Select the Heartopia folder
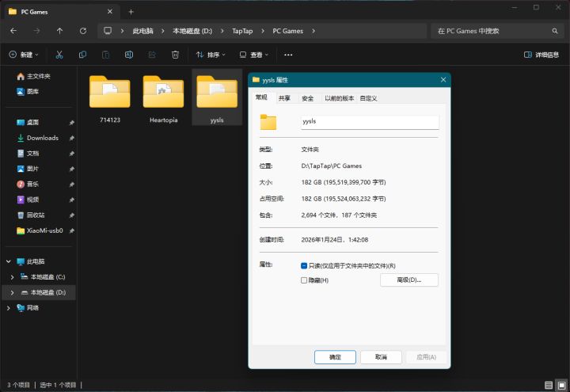 pyautogui.click(x=163, y=97)
